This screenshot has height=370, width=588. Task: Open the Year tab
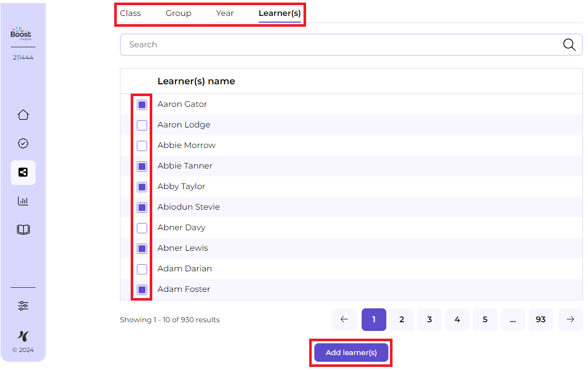point(225,13)
